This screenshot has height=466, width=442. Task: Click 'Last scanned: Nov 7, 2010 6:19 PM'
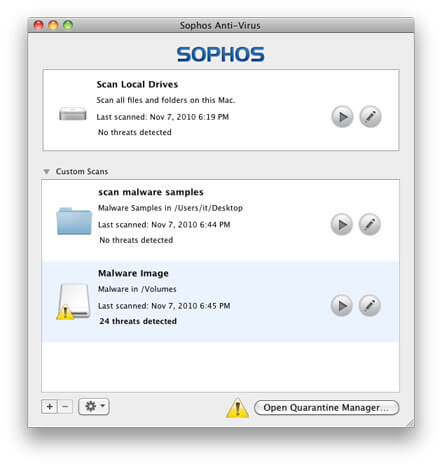163,117
